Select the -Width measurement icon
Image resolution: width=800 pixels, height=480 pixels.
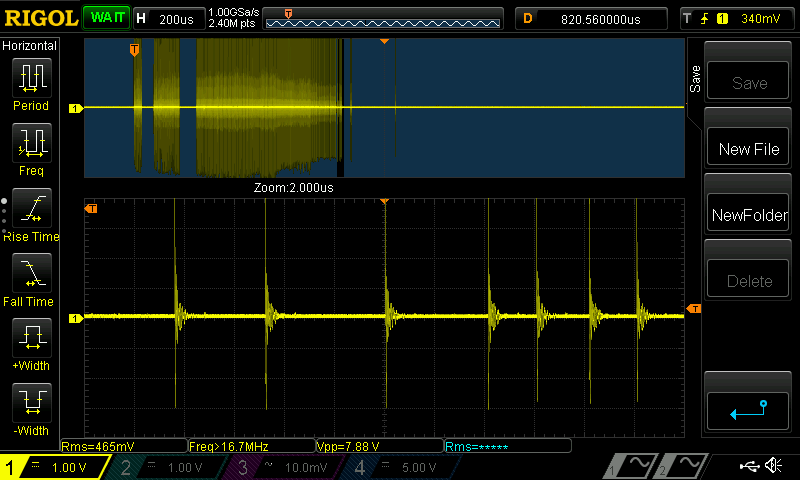pyautogui.click(x=32, y=402)
